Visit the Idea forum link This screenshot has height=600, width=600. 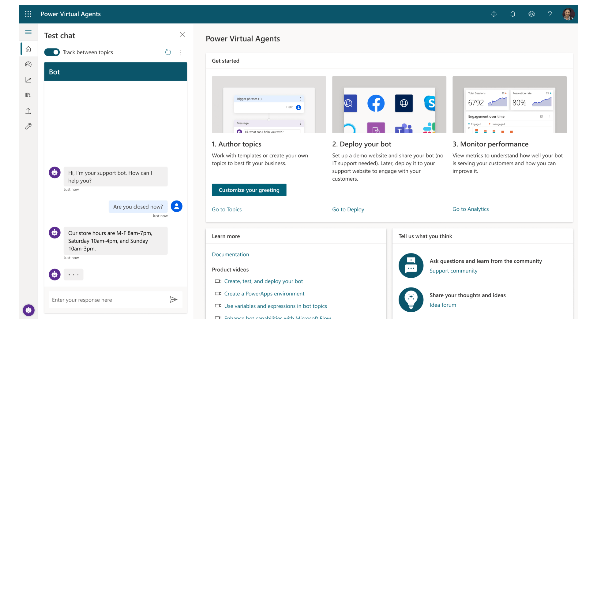point(443,305)
